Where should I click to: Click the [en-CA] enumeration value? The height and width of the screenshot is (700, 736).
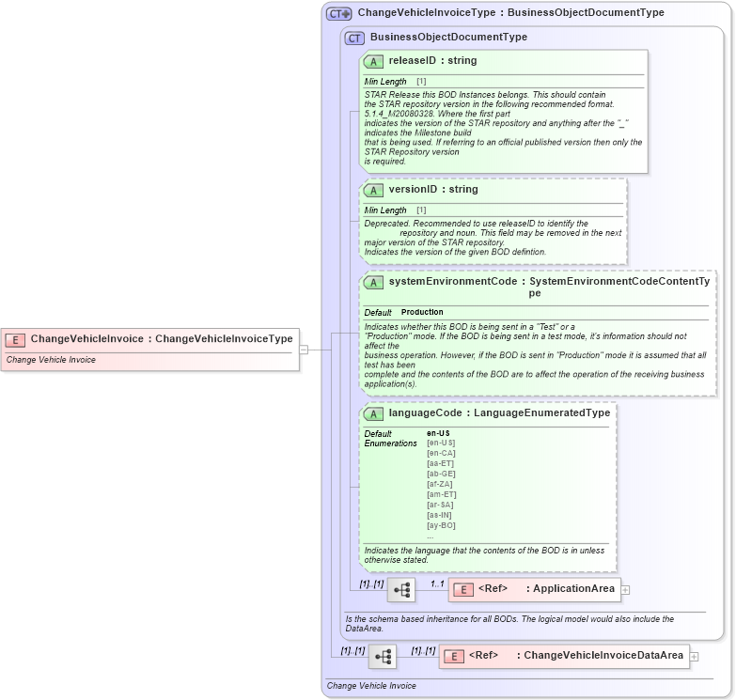(441, 453)
